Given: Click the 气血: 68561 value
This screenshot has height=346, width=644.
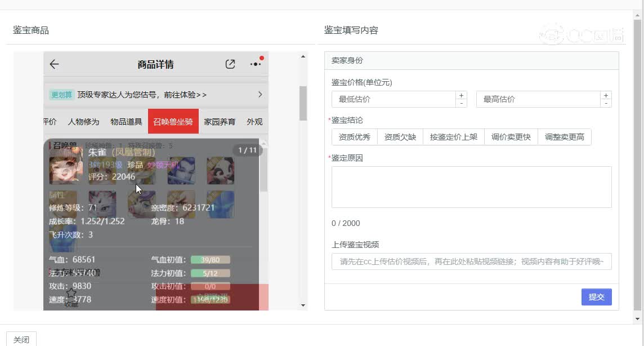Looking at the screenshot, I should (72, 260).
